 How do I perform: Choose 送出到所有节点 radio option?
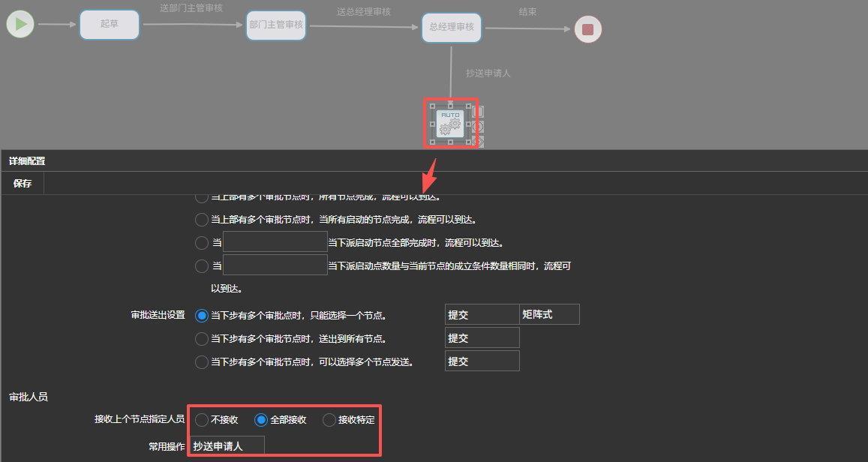pyautogui.click(x=202, y=339)
